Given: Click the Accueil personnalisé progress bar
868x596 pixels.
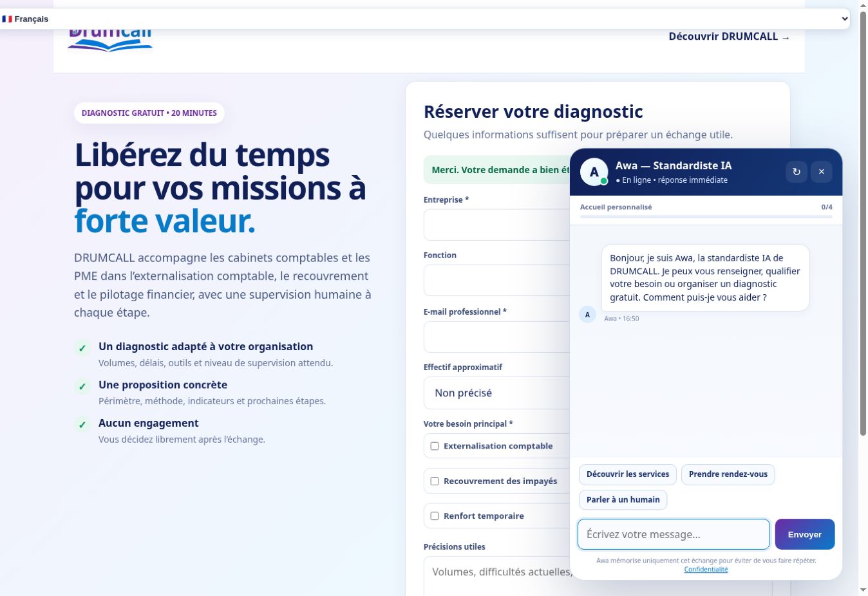Looking at the screenshot, I should click(706, 217).
